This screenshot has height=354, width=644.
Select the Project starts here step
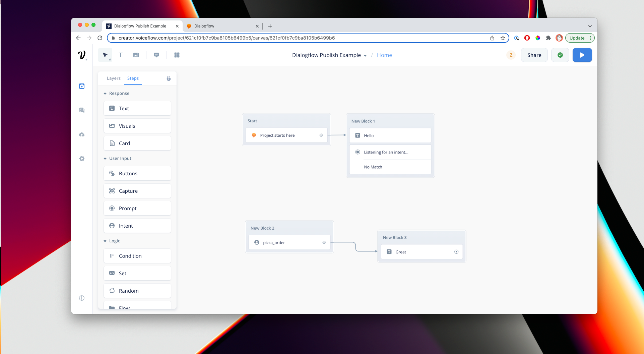[x=286, y=135]
